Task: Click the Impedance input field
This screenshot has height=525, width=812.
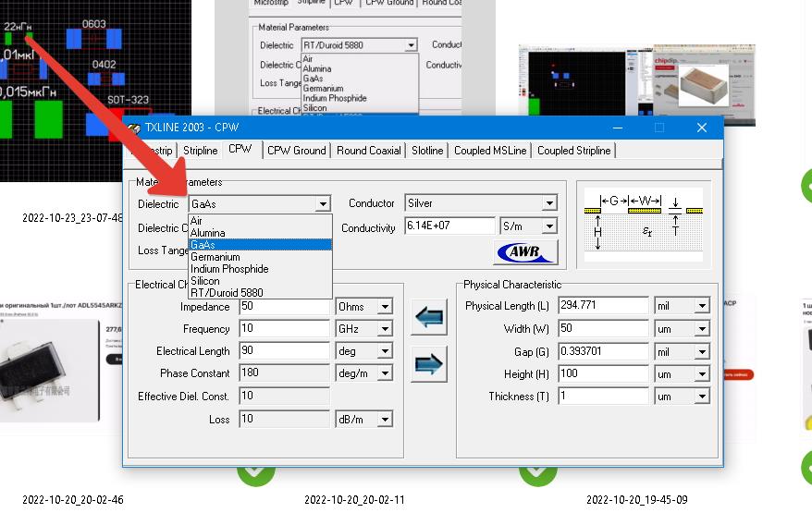Action: pos(284,307)
